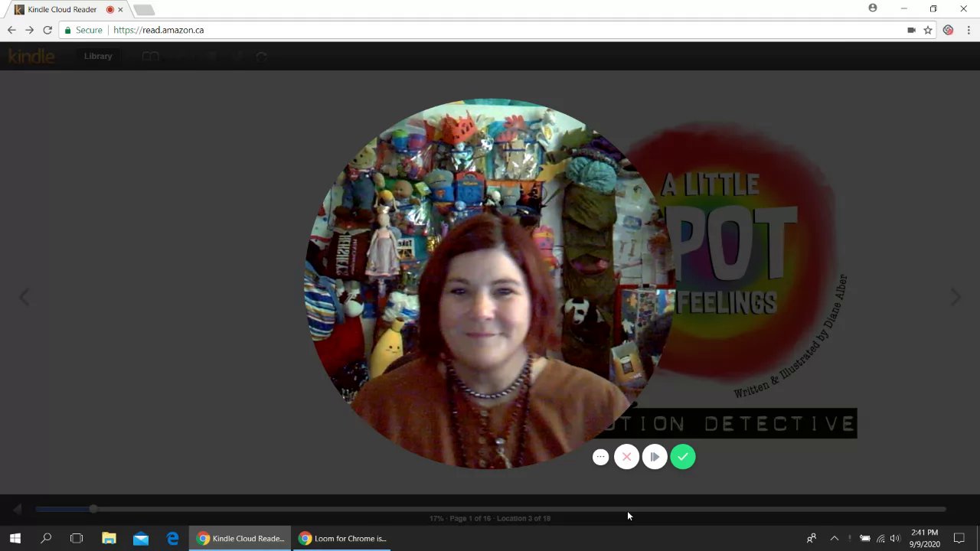
Task: Select the Kindle Cloud Reader browser tab
Action: pos(67,10)
